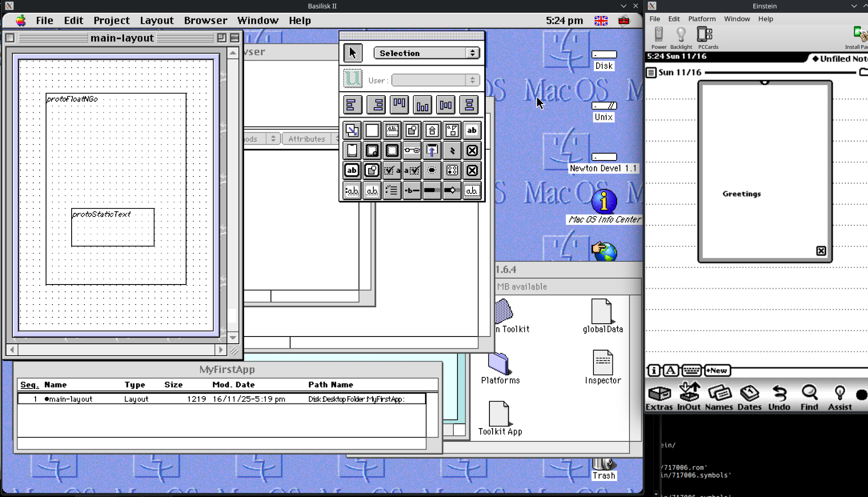
Task: Pick the glasses-shaped proto icon in palette
Action: tap(412, 150)
